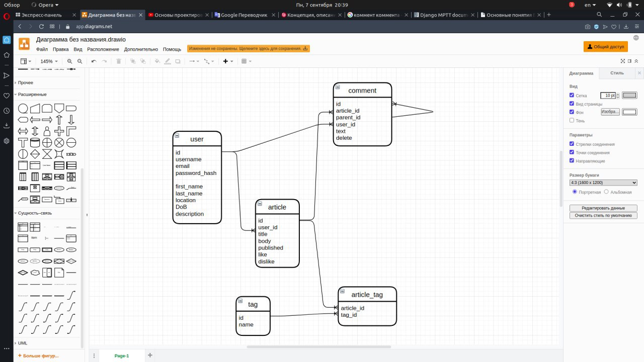Select the diamond sort shape in palette
The image size is (644, 362).
(x=35, y=154)
